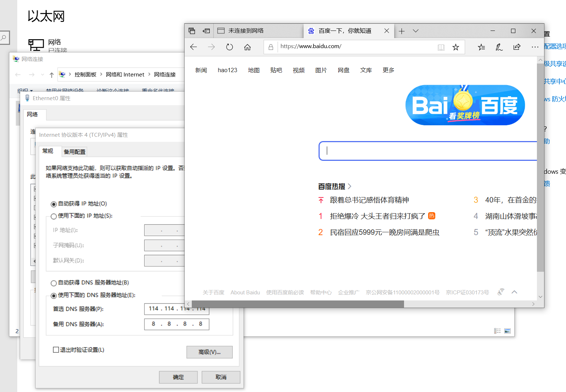Click 确定 in IPv4 properties
Screen dimensions: 566x392
[178, 377]
